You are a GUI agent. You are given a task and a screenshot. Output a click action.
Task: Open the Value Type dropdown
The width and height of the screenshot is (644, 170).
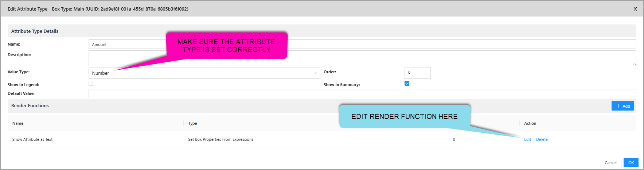coord(204,73)
